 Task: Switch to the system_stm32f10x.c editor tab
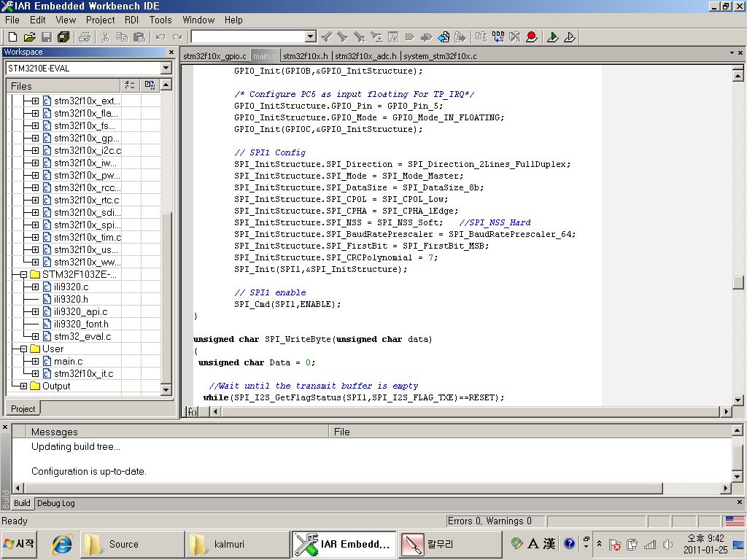440,56
